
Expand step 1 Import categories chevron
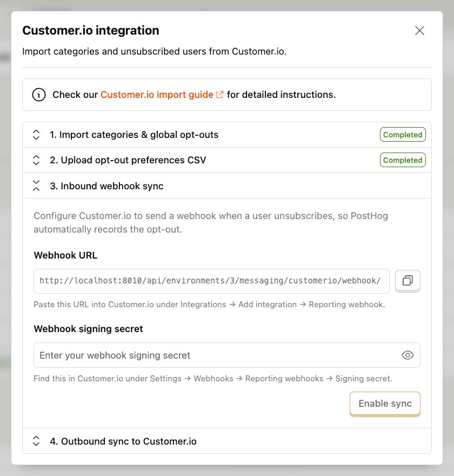[36, 135]
